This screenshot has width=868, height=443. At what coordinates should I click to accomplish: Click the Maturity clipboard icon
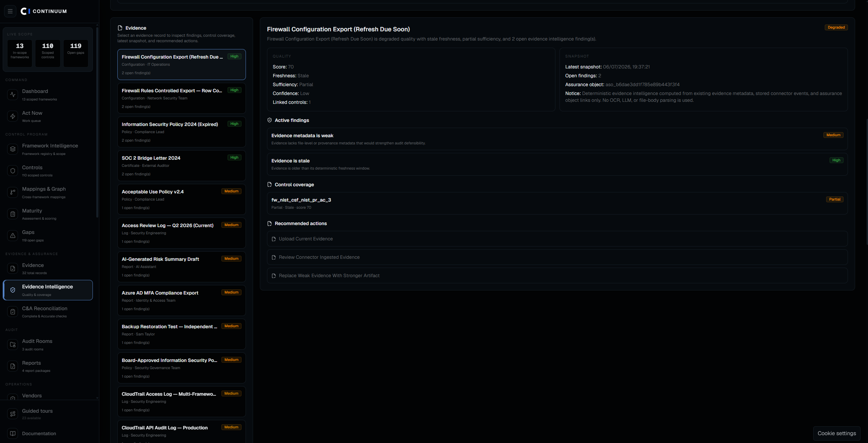tap(13, 214)
